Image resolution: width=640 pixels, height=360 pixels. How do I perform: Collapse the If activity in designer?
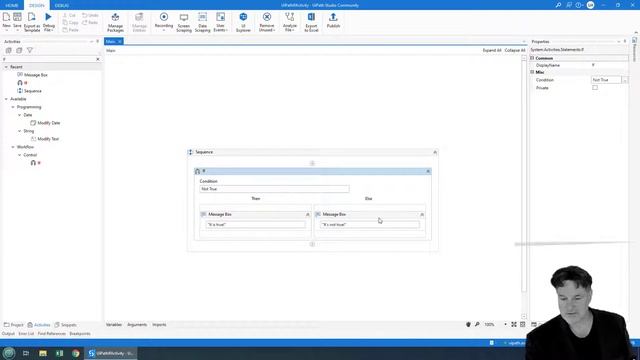coord(428,171)
